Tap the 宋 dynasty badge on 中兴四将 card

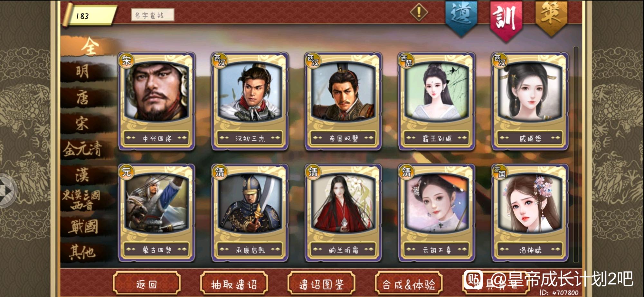(126, 60)
